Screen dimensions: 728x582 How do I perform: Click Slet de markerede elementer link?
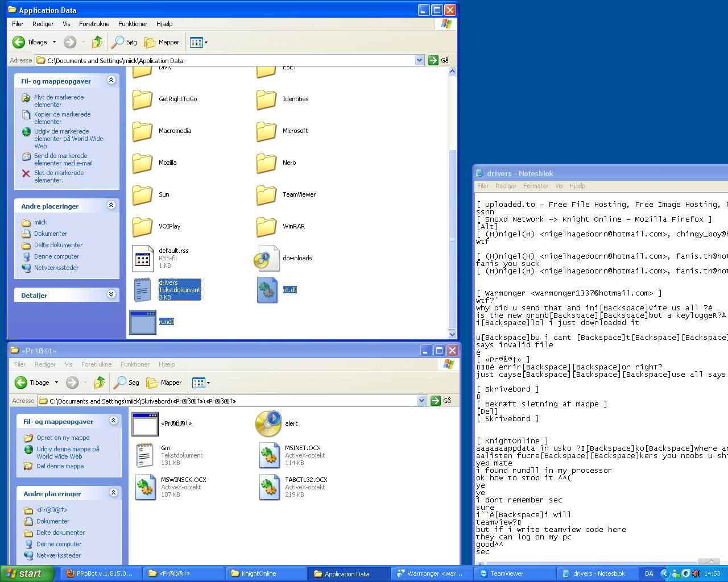point(59,176)
